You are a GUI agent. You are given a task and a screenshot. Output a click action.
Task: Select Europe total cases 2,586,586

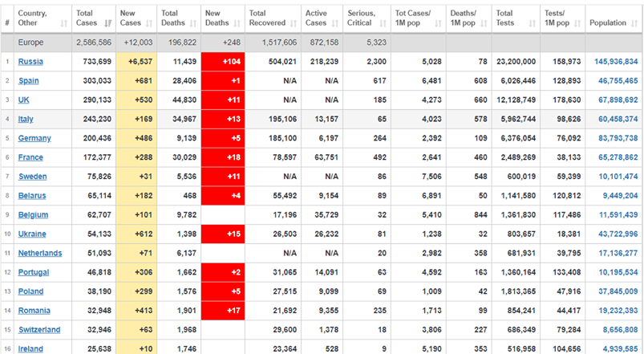click(94, 43)
